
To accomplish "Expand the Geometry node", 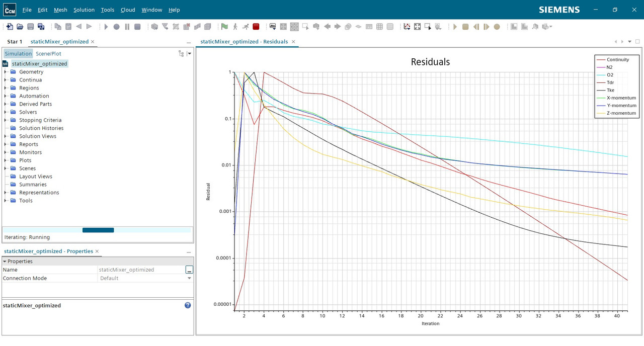I will coord(6,72).
